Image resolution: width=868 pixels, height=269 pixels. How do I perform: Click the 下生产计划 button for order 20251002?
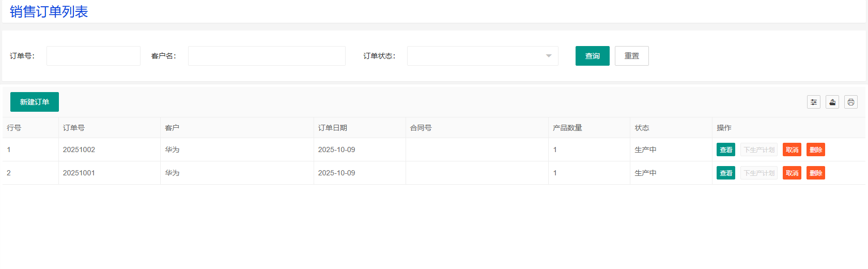click(759, 150)
